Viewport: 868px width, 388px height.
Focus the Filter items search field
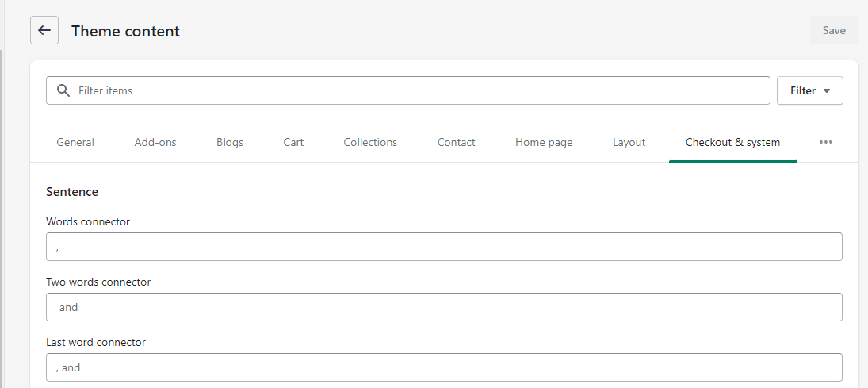click(408, 90)
